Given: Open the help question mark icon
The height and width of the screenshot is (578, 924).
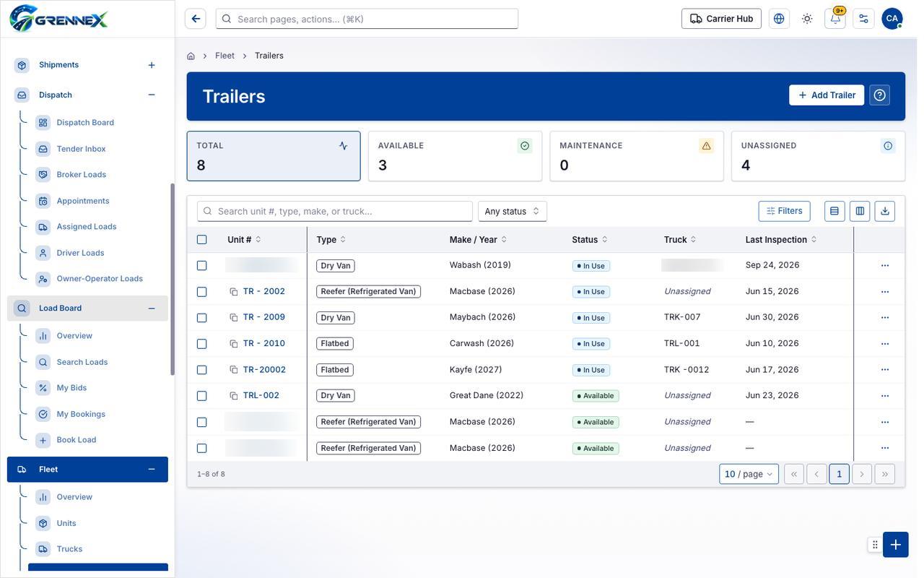Looking at the screenshot, I should (x=879, y=95).
